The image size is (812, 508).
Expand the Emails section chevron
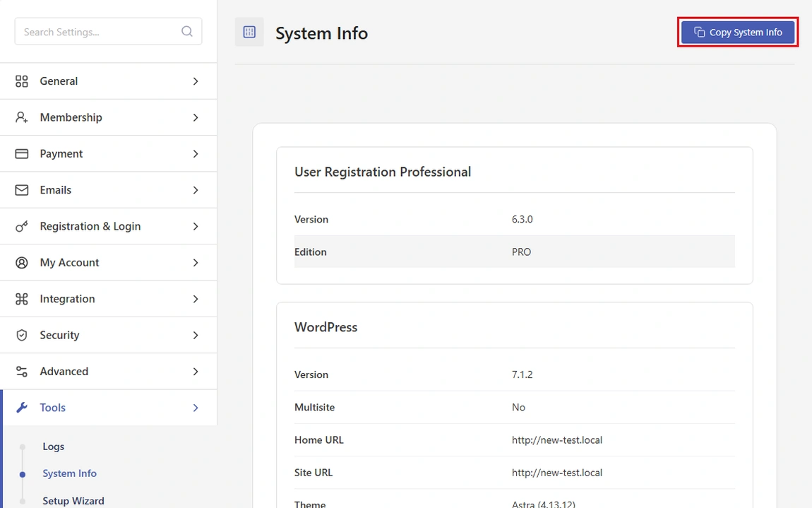click(x=196, y=190)
